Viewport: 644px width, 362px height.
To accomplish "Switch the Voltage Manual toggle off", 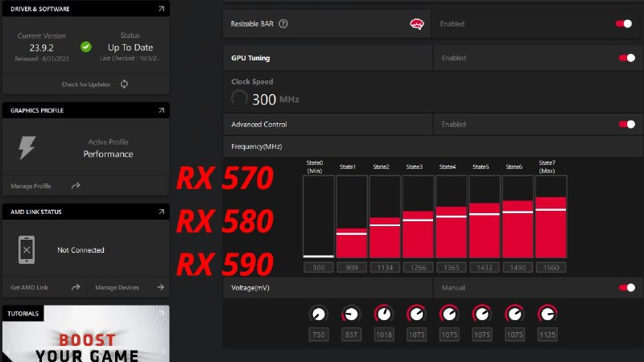I will (627, 288).
